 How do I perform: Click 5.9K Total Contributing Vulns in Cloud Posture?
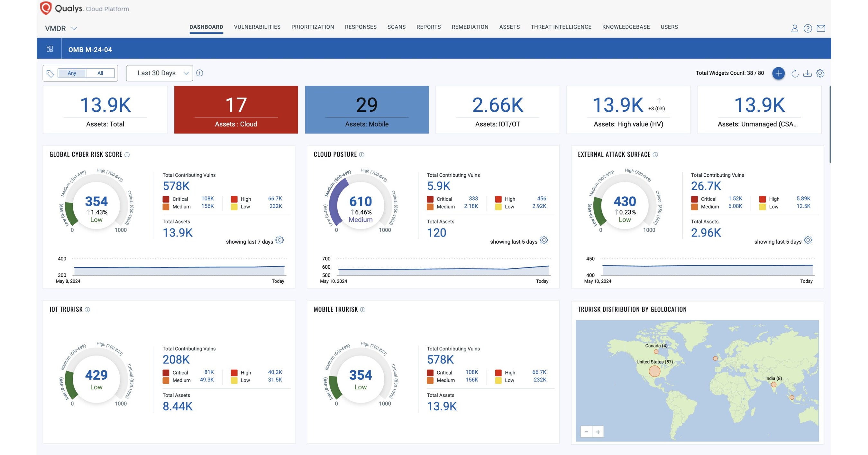coord(438,186)
